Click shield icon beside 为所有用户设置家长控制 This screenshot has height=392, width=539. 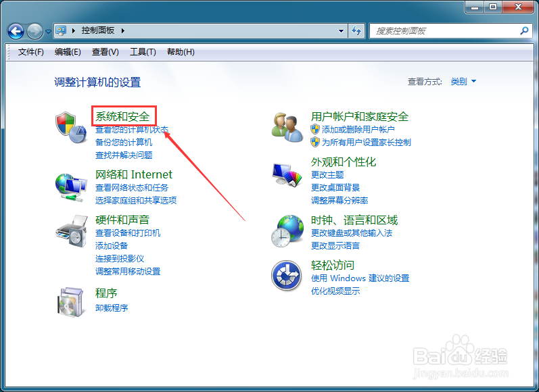(x=315, y=142)
